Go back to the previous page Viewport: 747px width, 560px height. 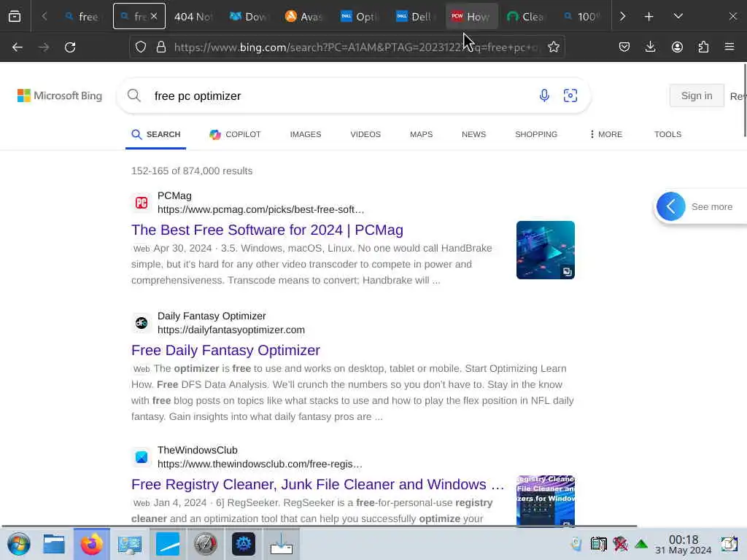point(18,47)
